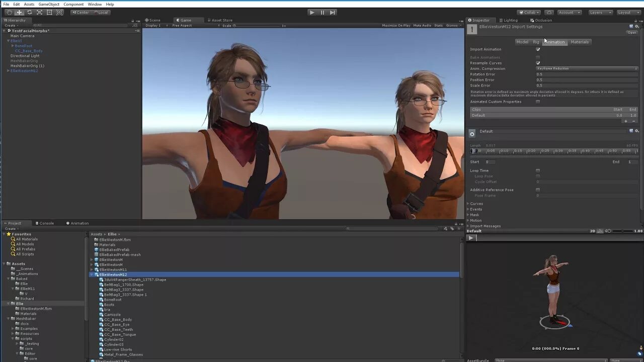Screen dimensions: 644x362
Task: Click the Open button in import settings
Action: pos(632,33)
